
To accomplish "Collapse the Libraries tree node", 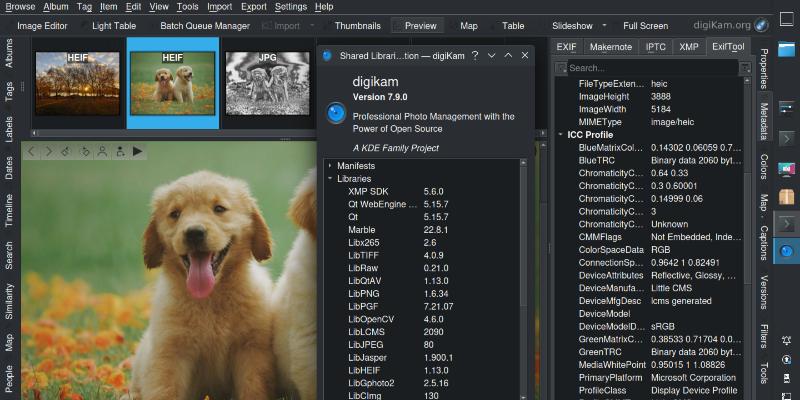I will [329, 178].
